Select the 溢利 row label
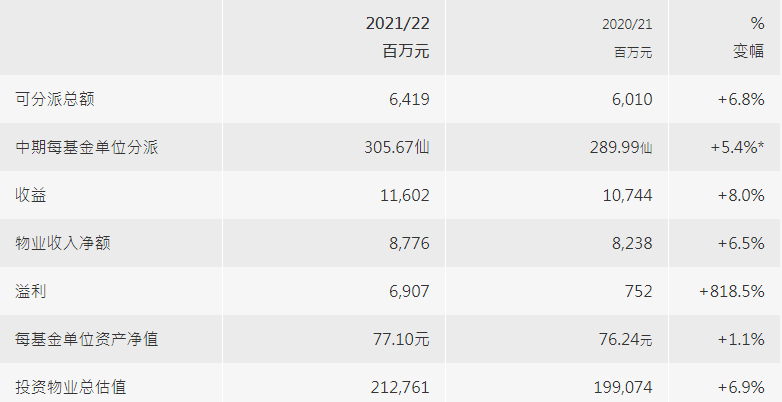Viewport: 782px width, 402px height. [x=31, y=291]
